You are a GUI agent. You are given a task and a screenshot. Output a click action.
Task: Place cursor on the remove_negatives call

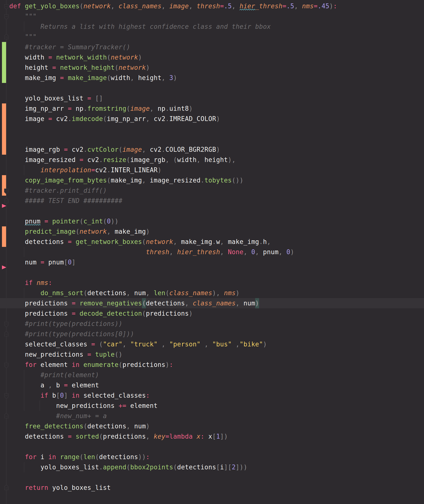[111, 303]
